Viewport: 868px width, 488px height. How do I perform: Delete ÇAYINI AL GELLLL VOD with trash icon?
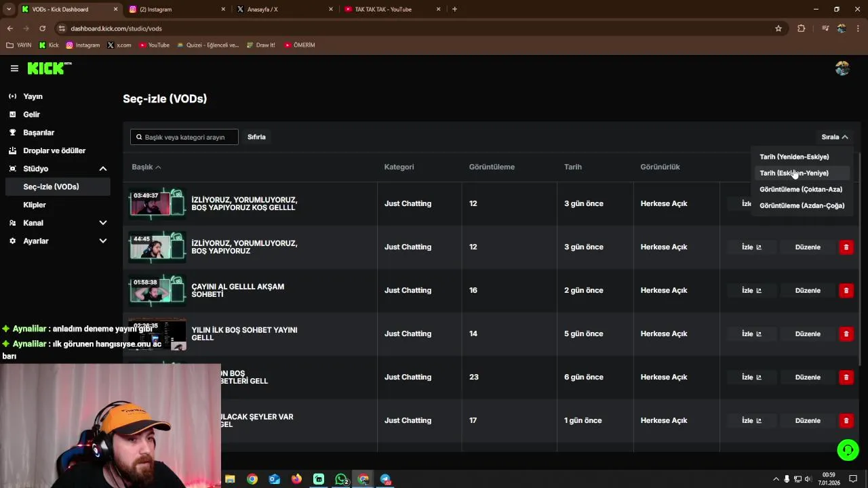click(846, 290)
